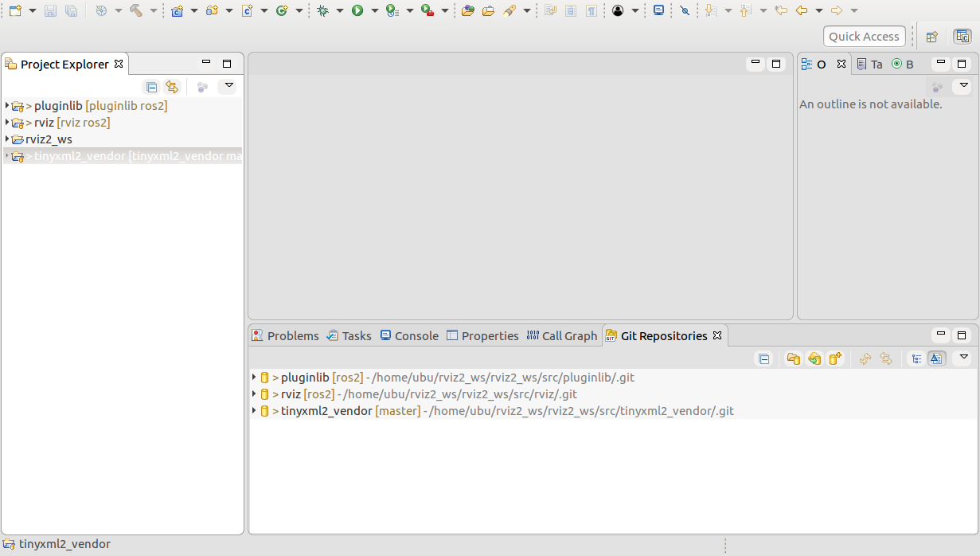Screen dimensions: 980x556
Task: Clone a Git repository via toolbar icon
Action: point(814,358)
